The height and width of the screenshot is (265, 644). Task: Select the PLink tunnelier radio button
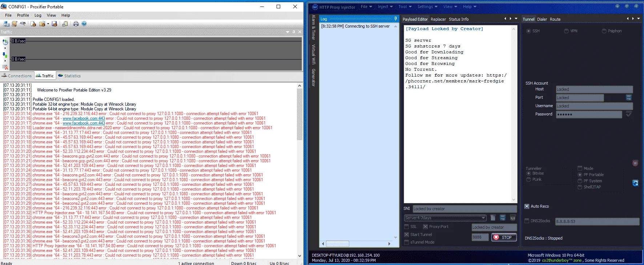[528, 179]
